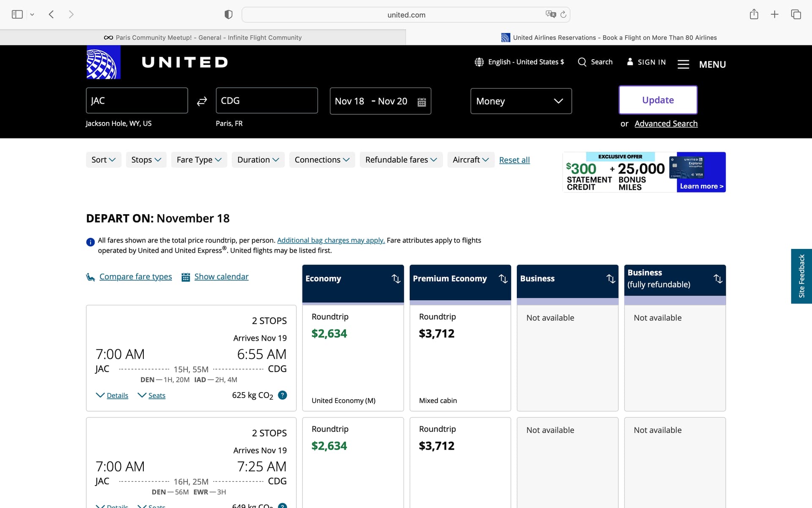Click the swap origin and destination arrows icon

[x=202, y=101]
